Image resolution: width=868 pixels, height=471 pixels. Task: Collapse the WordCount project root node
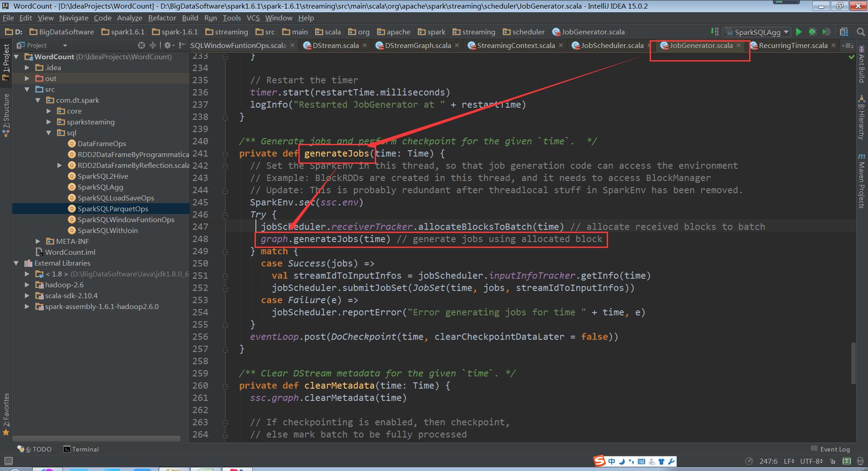16,57
